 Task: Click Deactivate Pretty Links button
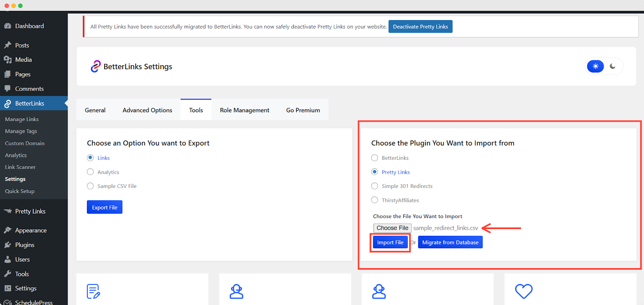(x=420, y=27)
